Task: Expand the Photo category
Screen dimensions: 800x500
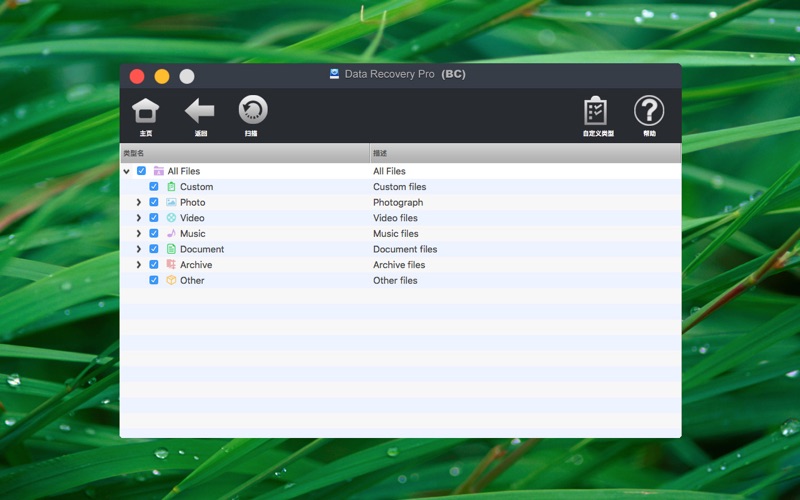Action: [139, 202]
